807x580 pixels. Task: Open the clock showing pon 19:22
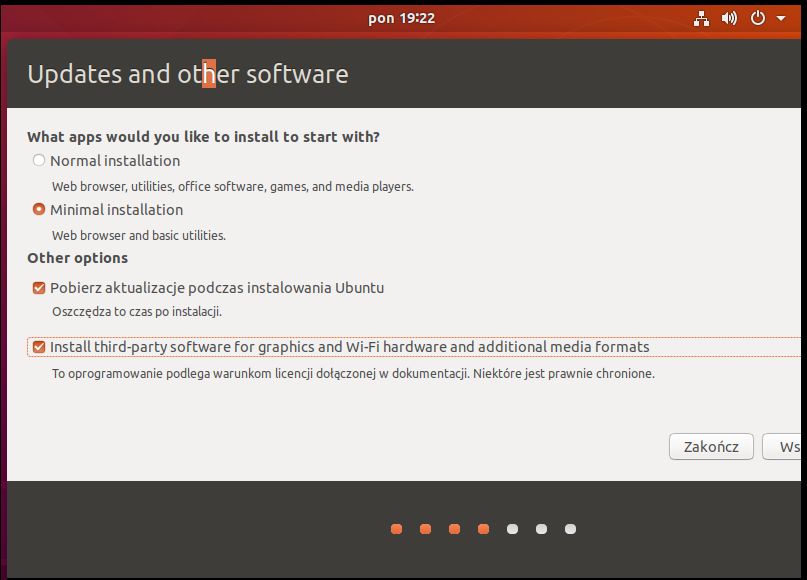[401, 19]
